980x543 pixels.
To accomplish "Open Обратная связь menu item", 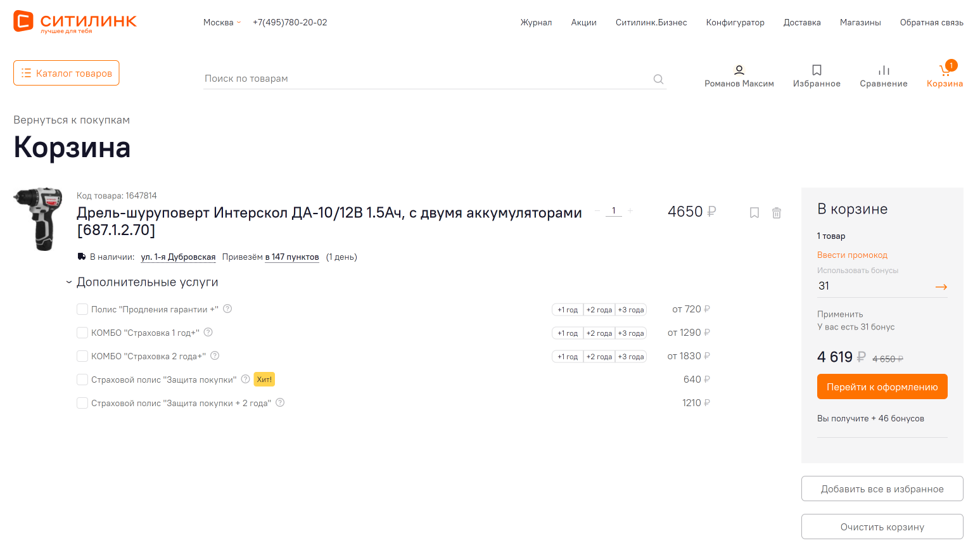I will [x=932, y=22].
